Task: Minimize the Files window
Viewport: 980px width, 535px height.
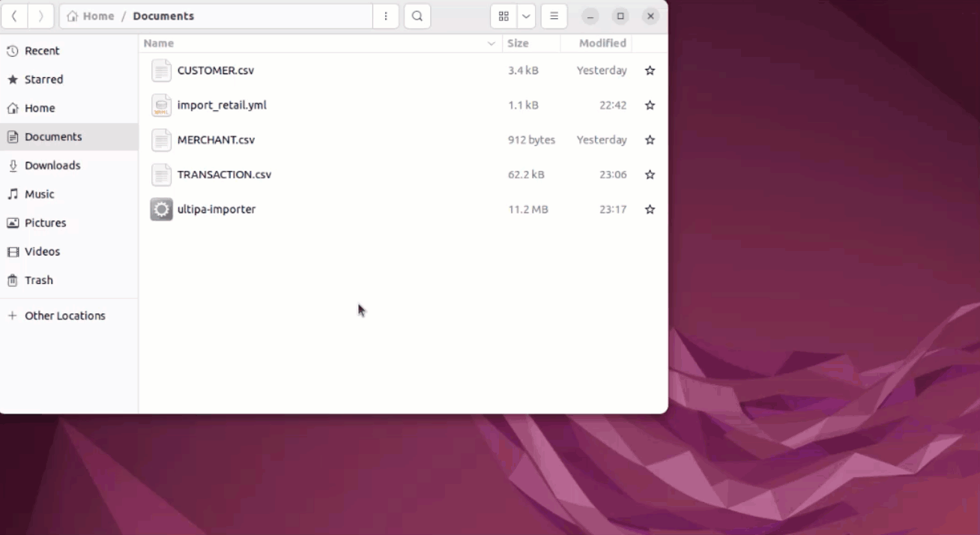Action: tap(590, 16)
